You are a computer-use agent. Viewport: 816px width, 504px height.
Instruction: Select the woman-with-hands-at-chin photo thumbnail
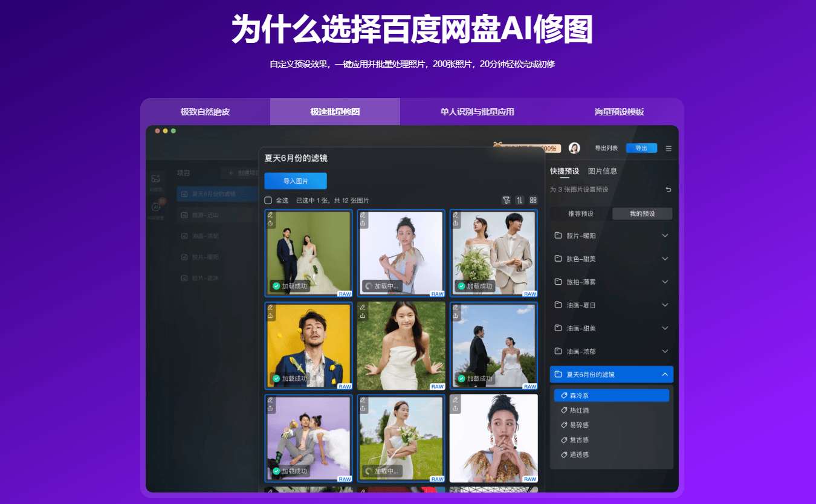494,438
